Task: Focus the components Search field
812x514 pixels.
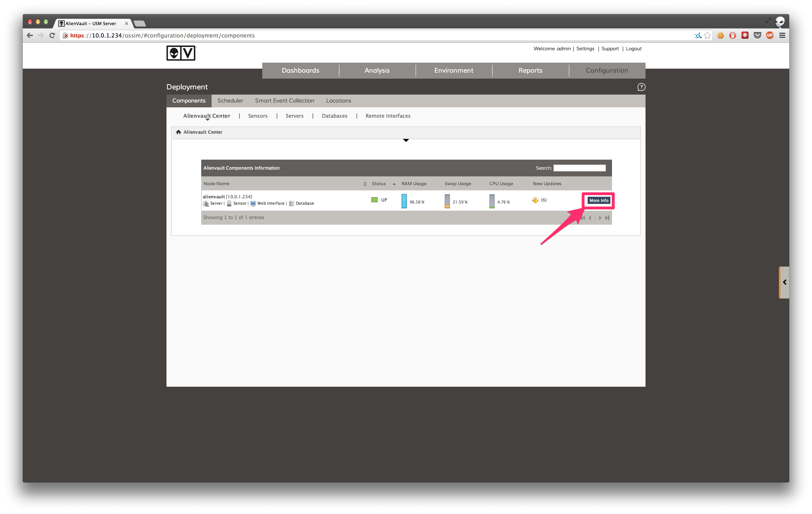Action: [x=580, y=168]
